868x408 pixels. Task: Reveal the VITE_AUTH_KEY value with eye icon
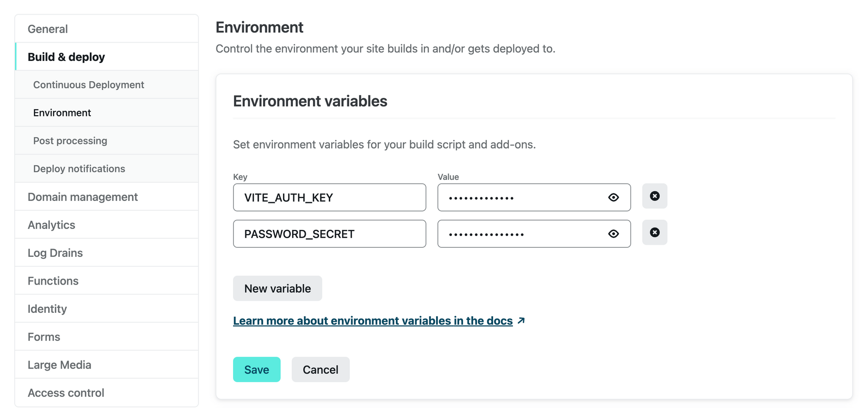pyautogui.click(x=613, y=198)
